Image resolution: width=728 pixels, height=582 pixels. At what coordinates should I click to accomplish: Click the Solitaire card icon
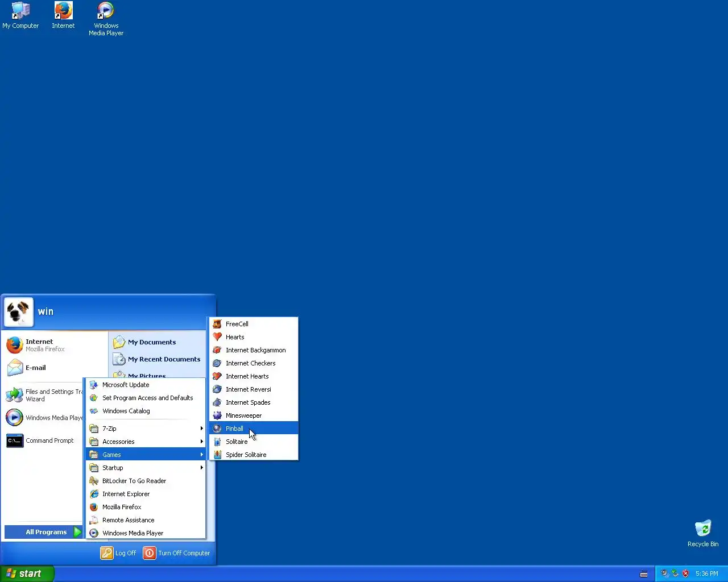217,442
